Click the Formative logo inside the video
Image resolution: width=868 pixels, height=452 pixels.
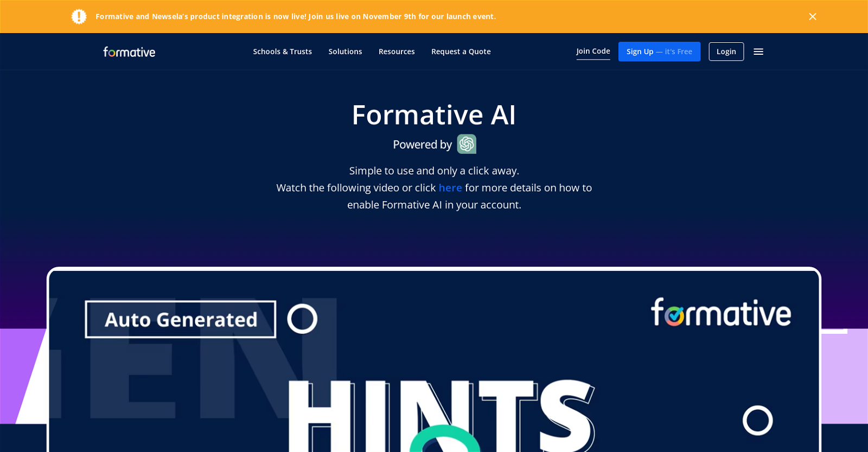coord(721,312)
